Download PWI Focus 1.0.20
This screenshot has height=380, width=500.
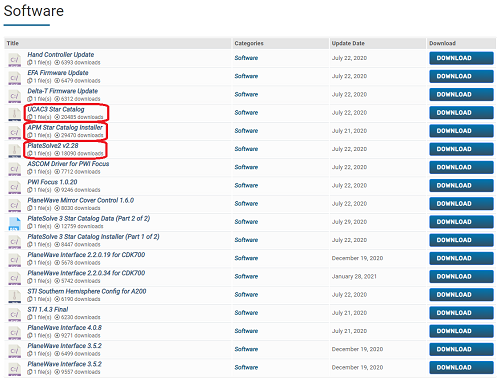coord(461,185)
